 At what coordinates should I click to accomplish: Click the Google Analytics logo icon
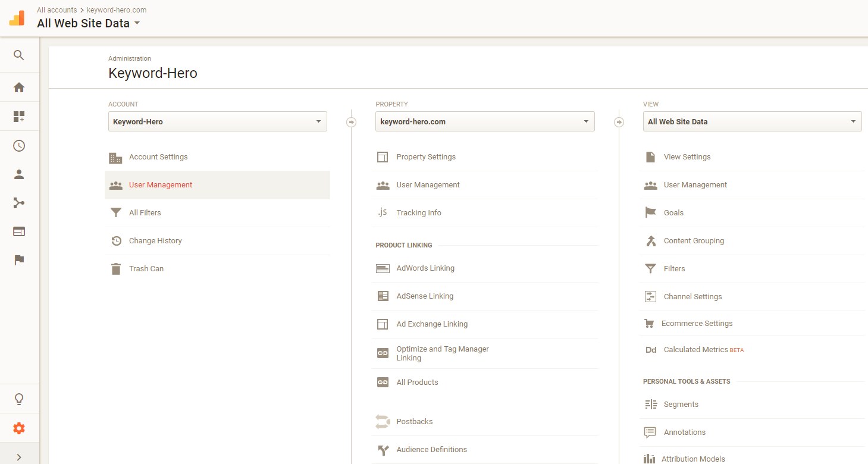point(17,18)
